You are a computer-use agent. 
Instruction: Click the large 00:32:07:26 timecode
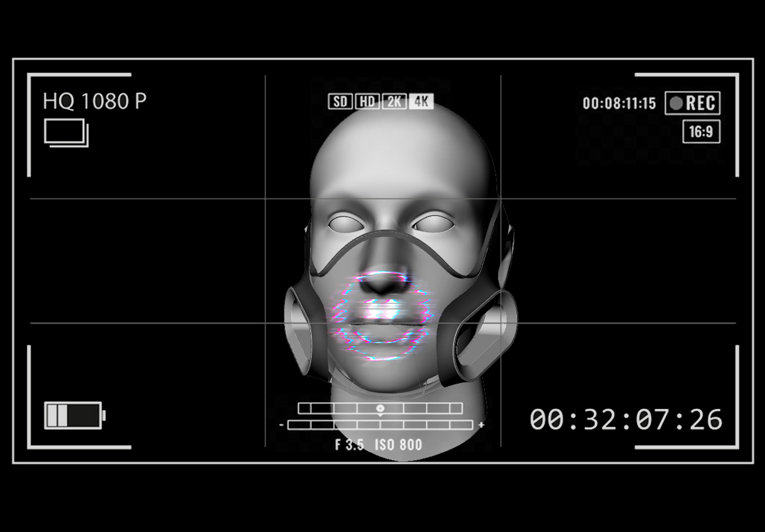626,420
